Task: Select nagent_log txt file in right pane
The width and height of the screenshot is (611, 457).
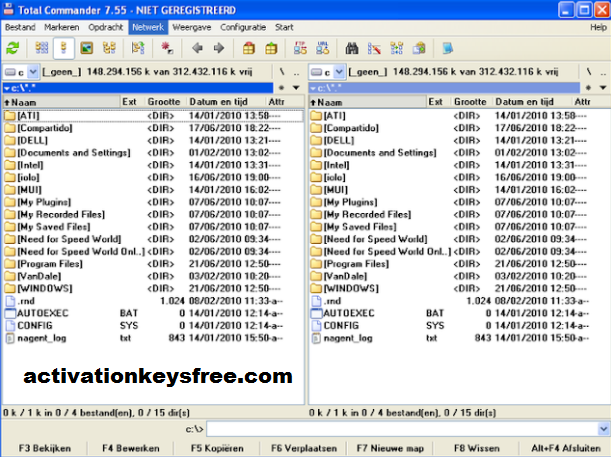Action: 459,338
